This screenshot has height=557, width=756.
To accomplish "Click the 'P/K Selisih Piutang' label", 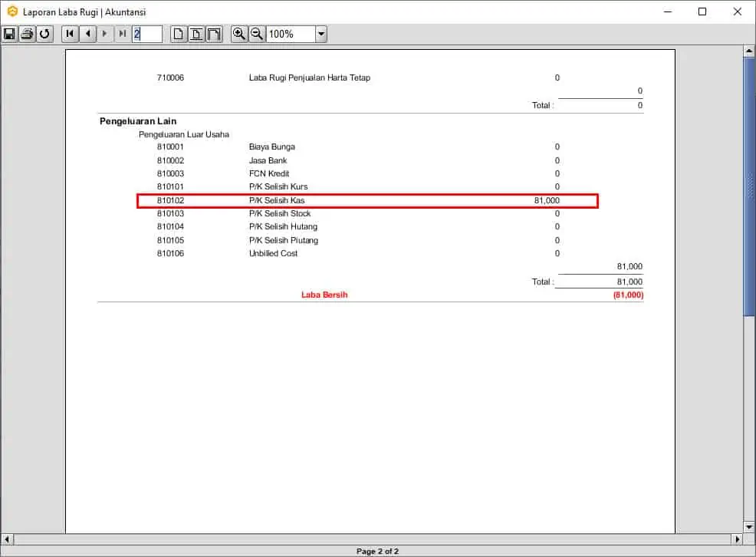I will [284, 240].
